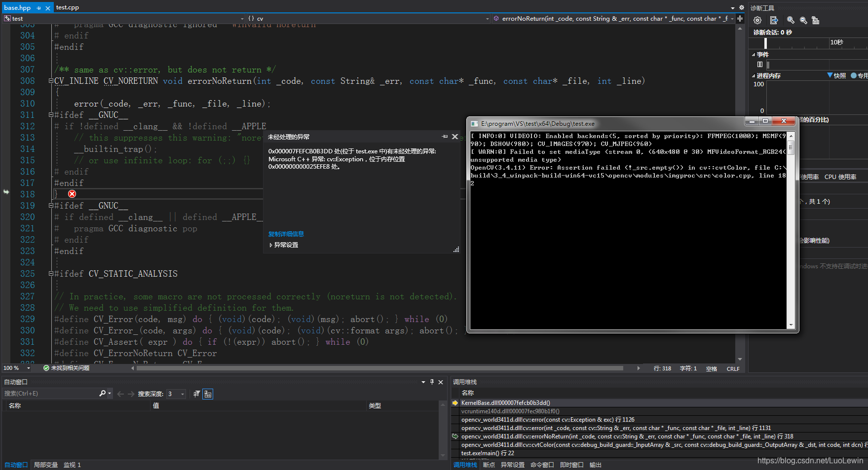Click the pin filter icon in Autos toolbar
The image size is (868, 470).
click(197, 394)
